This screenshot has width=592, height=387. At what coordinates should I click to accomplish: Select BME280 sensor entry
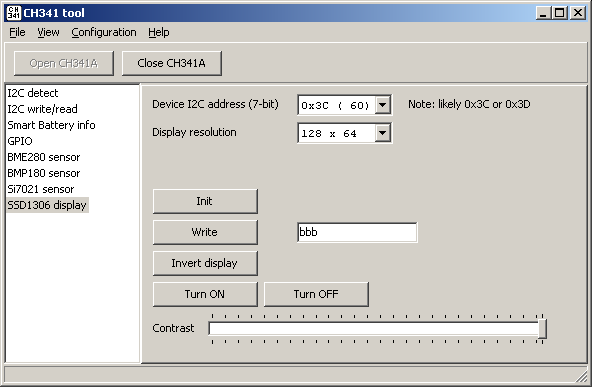44,157
